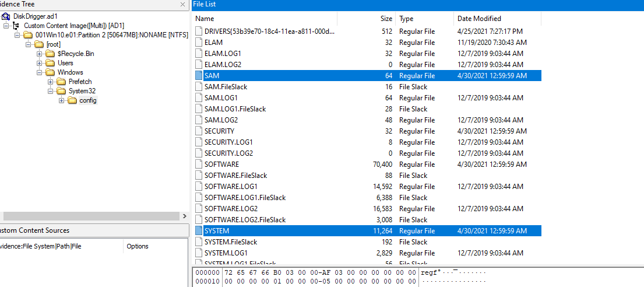Collapse the System32 folder node
644x287 pixels.
click(51, 91)
